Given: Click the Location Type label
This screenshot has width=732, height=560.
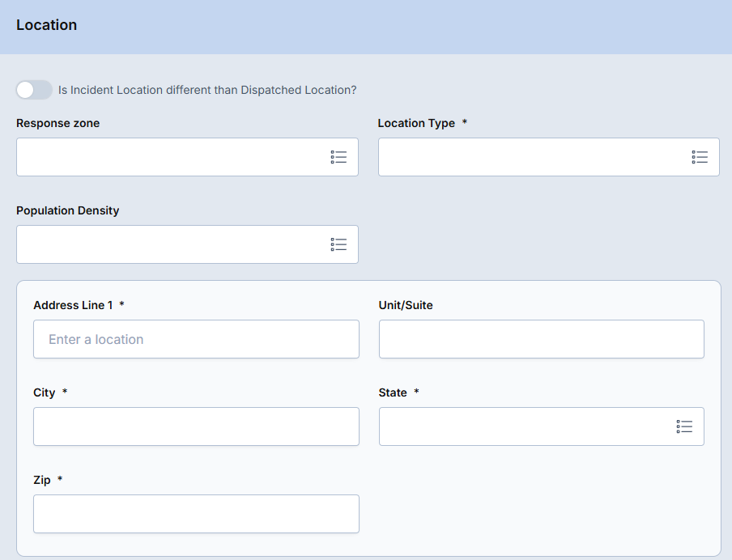Looking at the screenshot, I should click(416, 123).
